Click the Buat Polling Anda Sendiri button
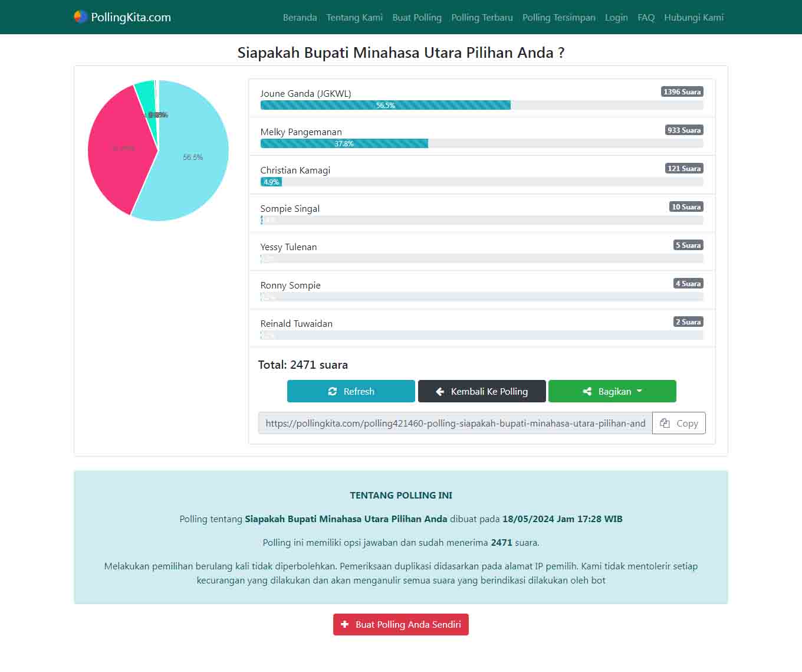802x672 pixels. (x=401, y=624)
